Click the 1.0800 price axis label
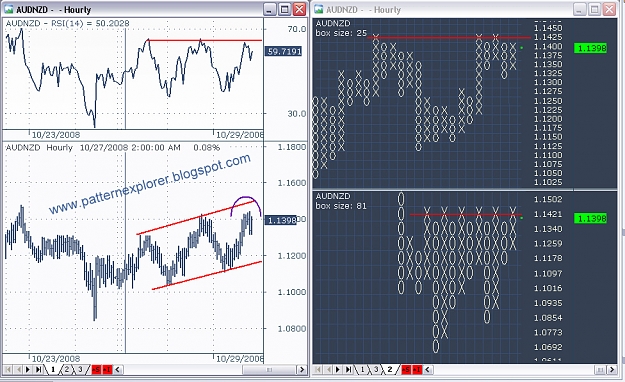 [x=292, y=329]
